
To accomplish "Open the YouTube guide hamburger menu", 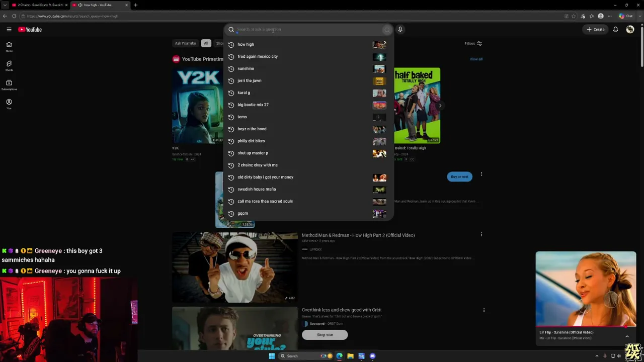I will coord(9,30).
